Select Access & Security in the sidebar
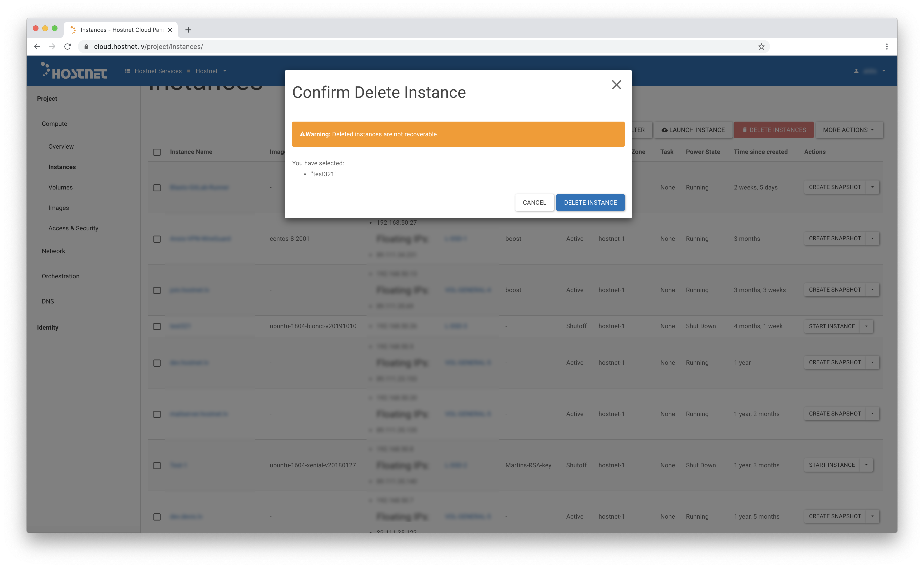The height and width of the screenshot is (568, 924). coord(73,228)
